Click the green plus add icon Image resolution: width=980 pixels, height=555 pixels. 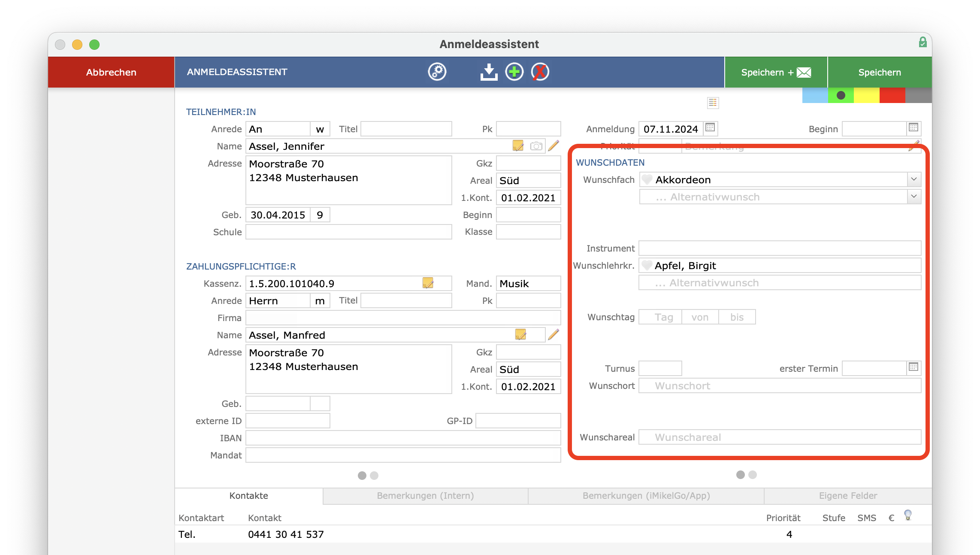(514, 72)
